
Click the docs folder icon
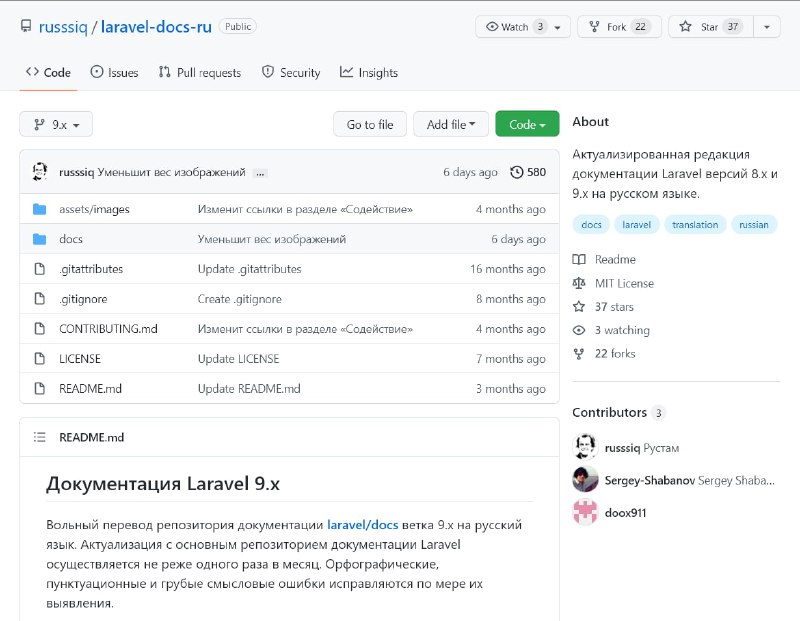click(x=39, y=239)
